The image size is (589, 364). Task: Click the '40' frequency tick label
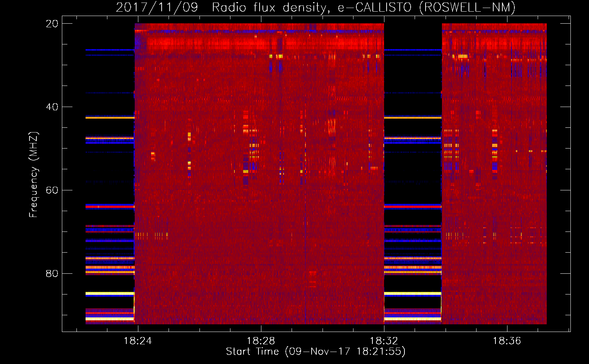pos(52,107)
